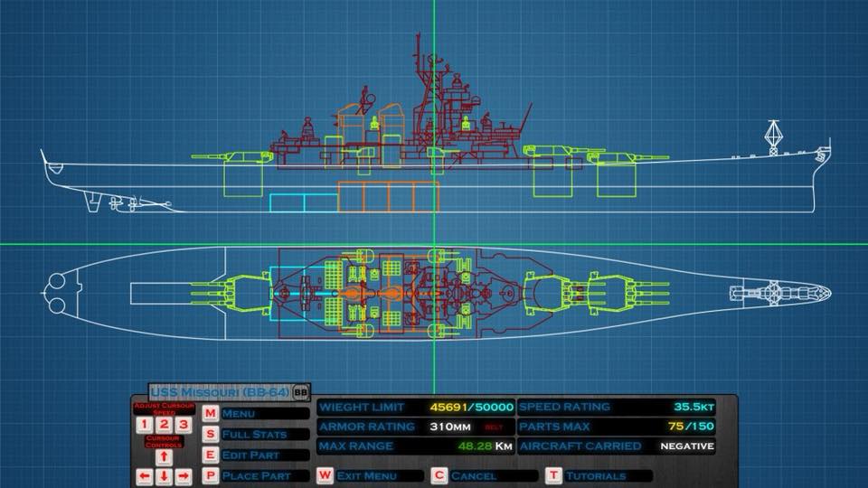
Task: Click the S key icon for Full Stats
Action: [211, 435]
